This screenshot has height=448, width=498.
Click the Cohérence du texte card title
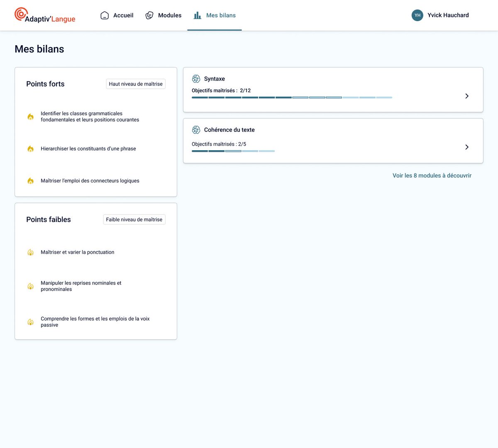[229, 130]
